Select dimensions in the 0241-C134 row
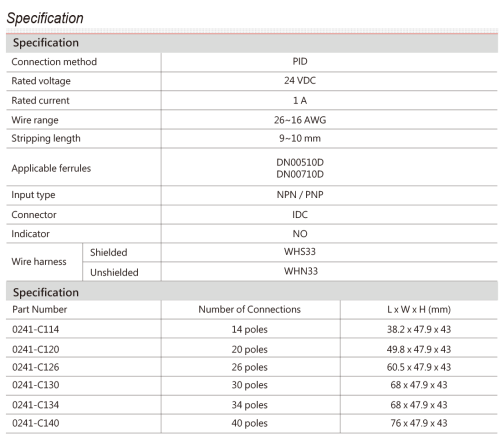Viewport: 500px width, 446px height. (419, 405)
